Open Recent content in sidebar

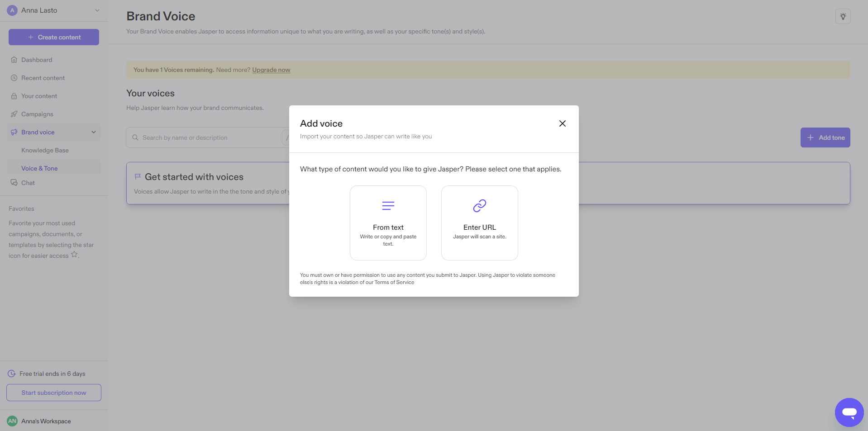pyautogui.click(x=54, y=78)
